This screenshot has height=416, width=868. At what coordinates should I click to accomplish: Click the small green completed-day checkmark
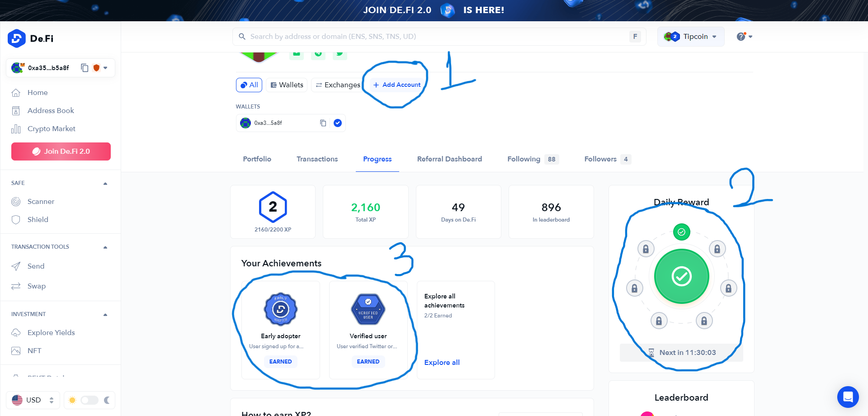pyautogui.click(x=682, y=232)
